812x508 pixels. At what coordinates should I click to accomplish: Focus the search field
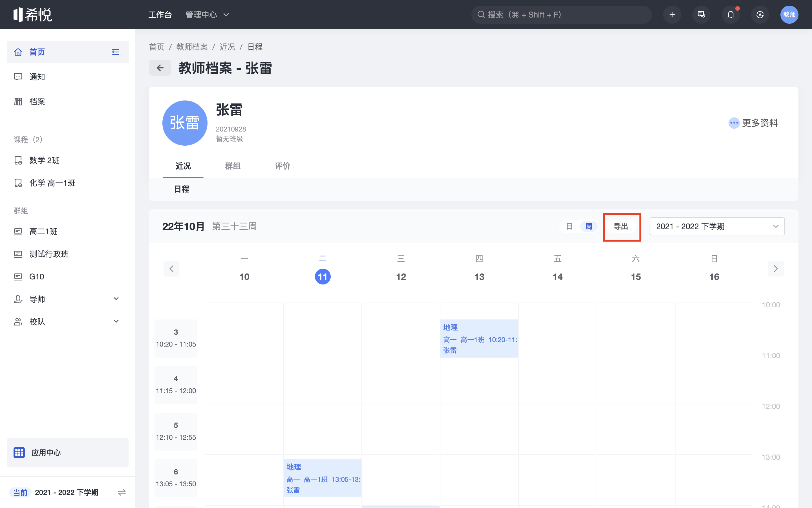(x=561, y=14)
